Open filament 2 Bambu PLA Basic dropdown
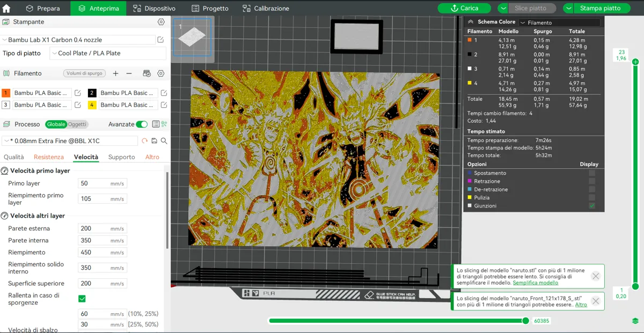This screenshot has height=333, width=644. click(x=128, y=93)
